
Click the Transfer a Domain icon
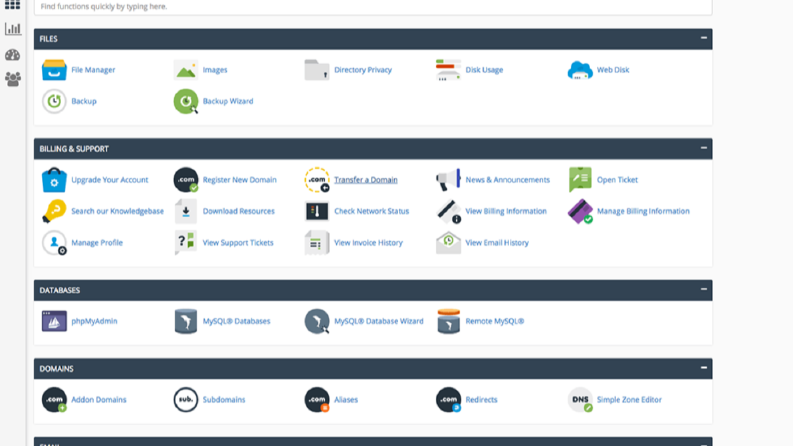[317, 180]
